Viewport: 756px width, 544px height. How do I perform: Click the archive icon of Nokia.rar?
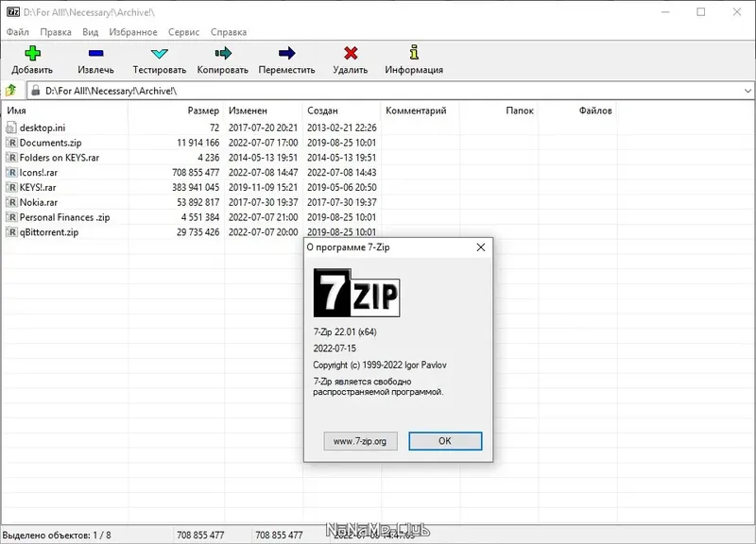point(11,202)
